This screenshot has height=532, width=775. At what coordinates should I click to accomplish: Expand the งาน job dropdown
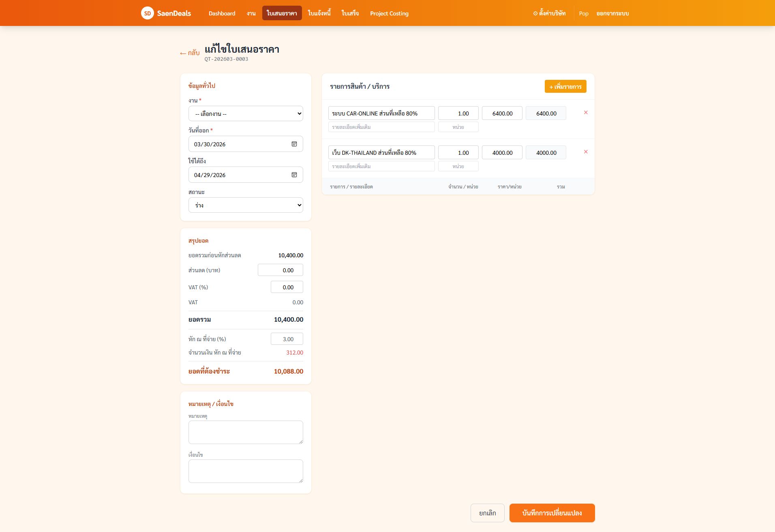(x=246, y=113)
